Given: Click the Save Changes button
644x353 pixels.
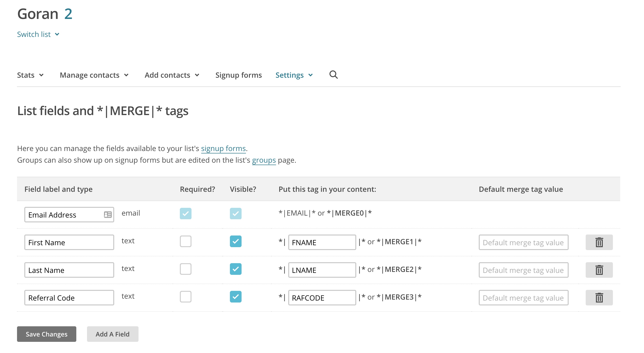Looking at the screenshot, I should (46, 334).
